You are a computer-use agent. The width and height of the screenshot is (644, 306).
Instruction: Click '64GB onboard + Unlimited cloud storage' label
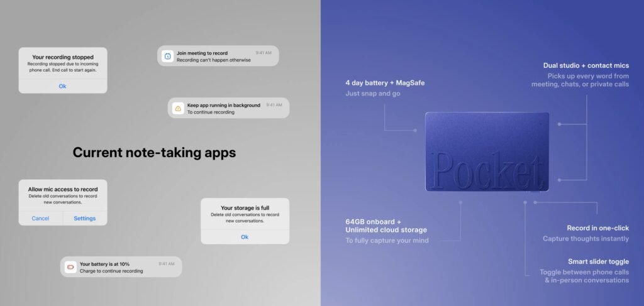386,226
